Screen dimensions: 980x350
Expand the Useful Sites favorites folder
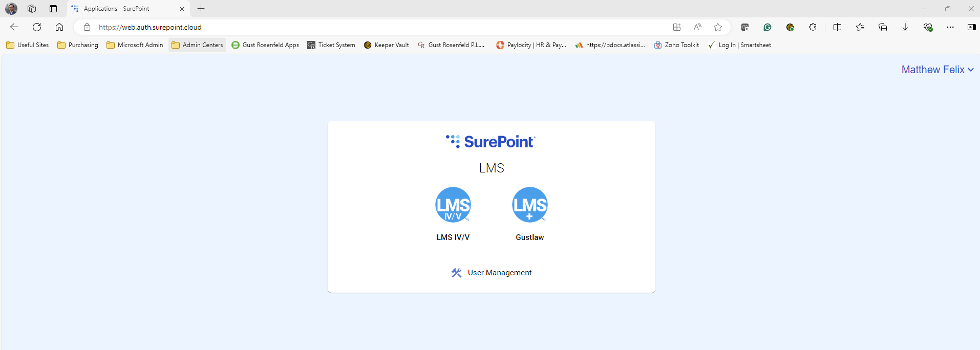pos(28,45)
